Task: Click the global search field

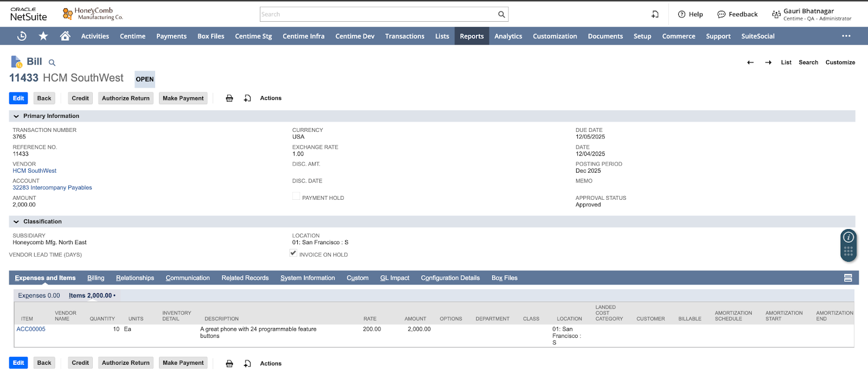Action: point(378,15)
